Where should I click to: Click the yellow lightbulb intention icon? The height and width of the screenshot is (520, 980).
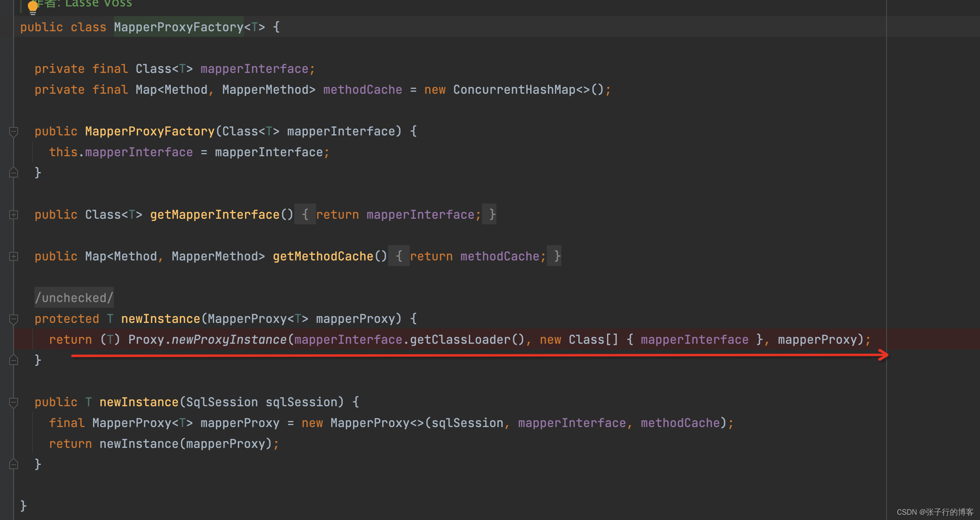coord(32,7)
